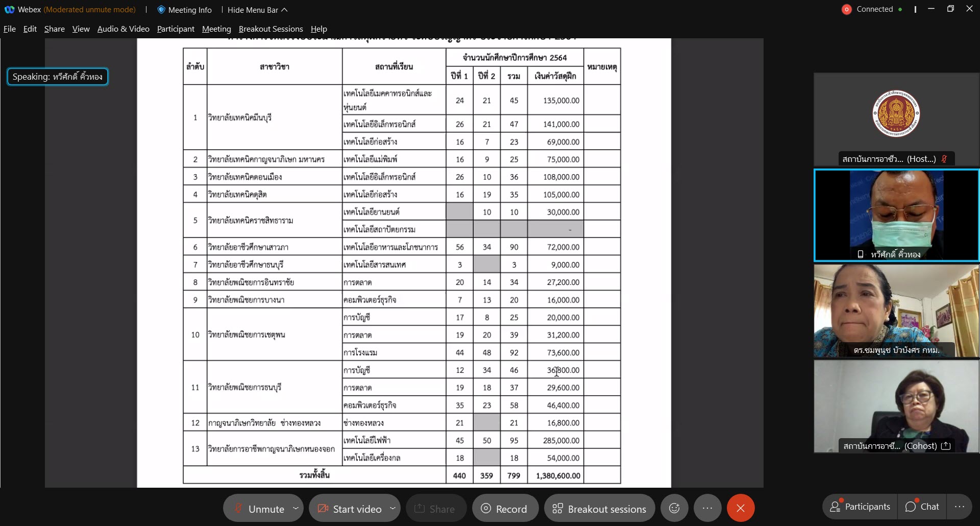This screenshot has width=980, height=526.
Task: Click the Speaking indicator label
Action: tap(58, 77)
